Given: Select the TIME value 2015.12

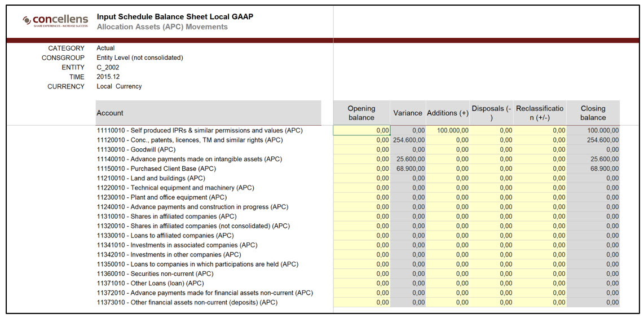Looking at the screenshot, I should [x=108, y=77].
